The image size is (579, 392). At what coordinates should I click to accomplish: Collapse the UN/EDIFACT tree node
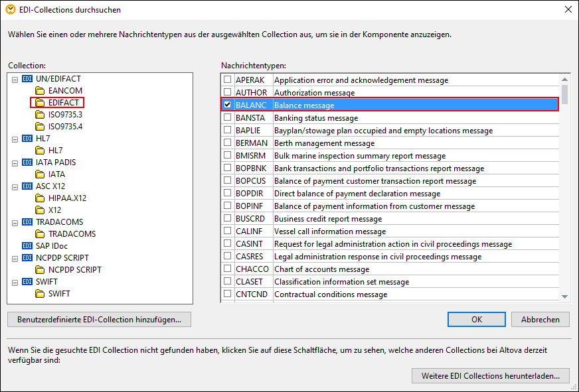click(15, 79)
